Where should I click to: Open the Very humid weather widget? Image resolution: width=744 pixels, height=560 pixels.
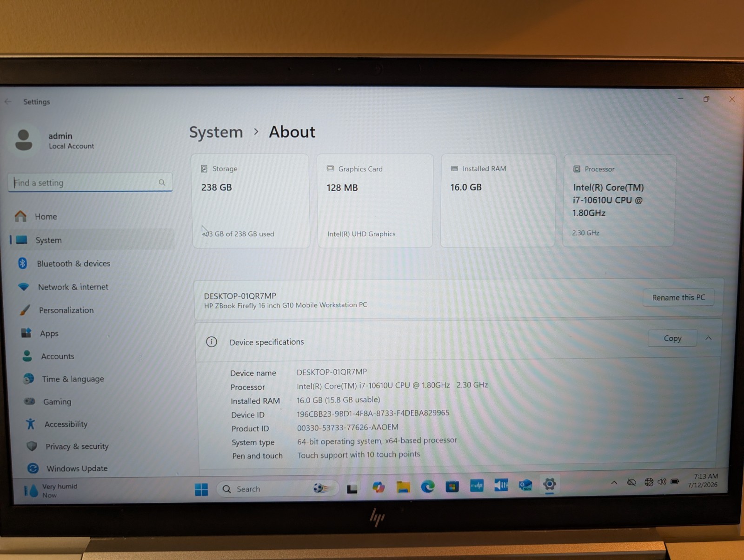(x=51, y=491)
